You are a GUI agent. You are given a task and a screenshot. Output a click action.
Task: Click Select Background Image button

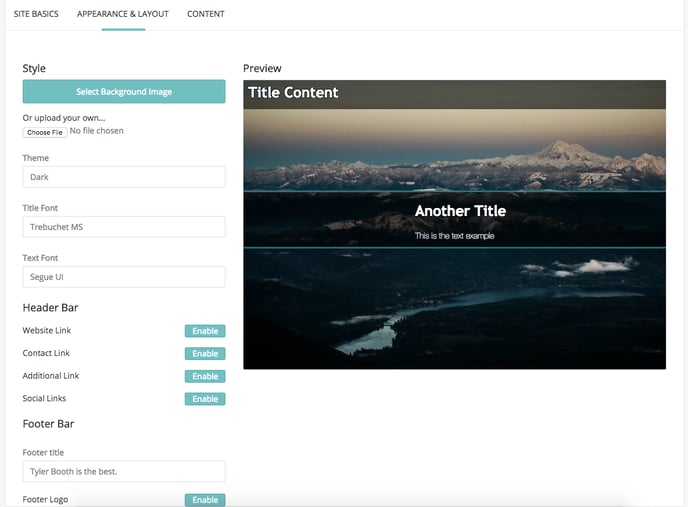tap(124, 91)
